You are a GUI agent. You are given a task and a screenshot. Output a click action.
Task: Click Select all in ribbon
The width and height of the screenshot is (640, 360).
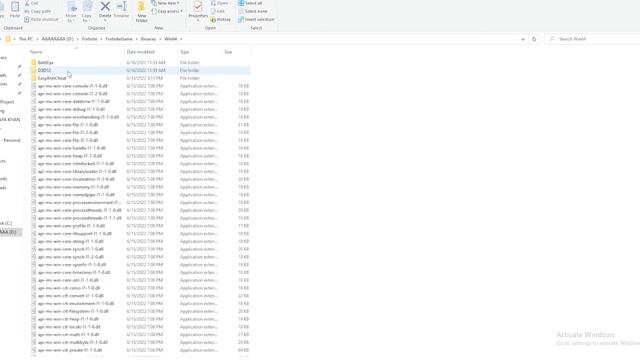(250, 3)
